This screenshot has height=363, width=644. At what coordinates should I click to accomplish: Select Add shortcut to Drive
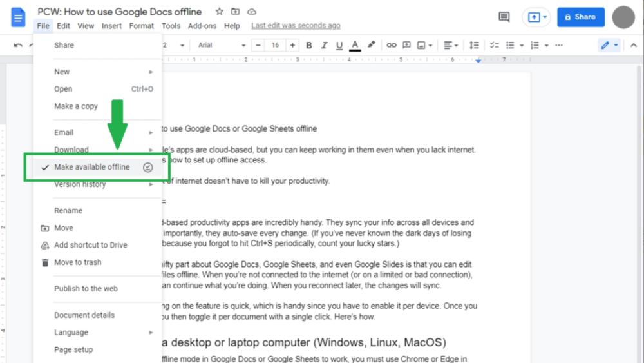tap(98, 245)
